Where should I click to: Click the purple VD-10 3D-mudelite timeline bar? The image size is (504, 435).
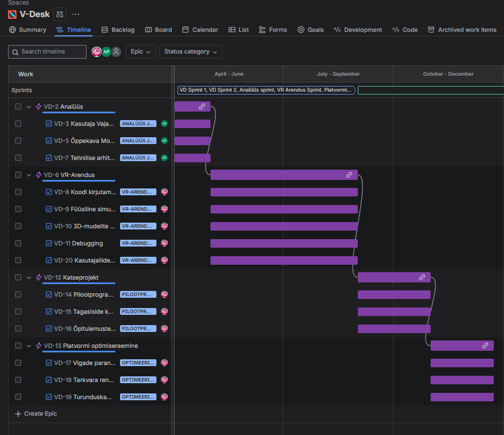pos(284,226)
